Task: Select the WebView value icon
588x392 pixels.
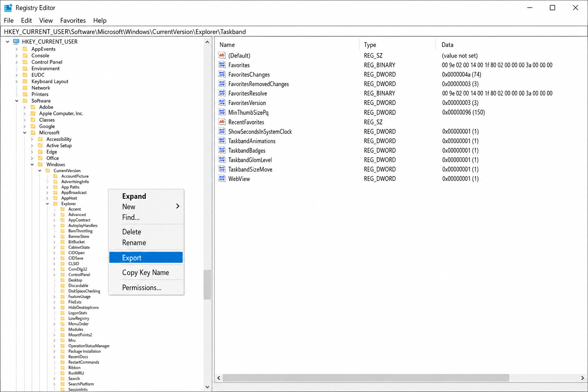Action: [222, 178]
